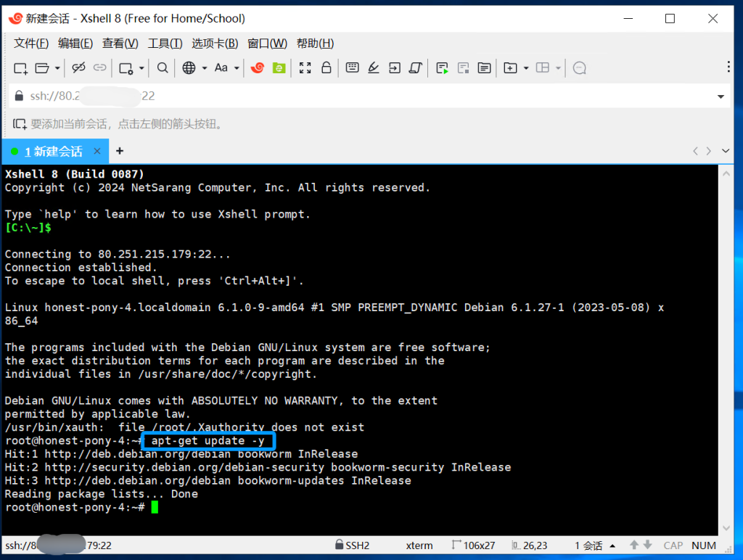Click the add current session arrow button
The width and height of the screenshot is (743, 560).
[x=20, y=124]
